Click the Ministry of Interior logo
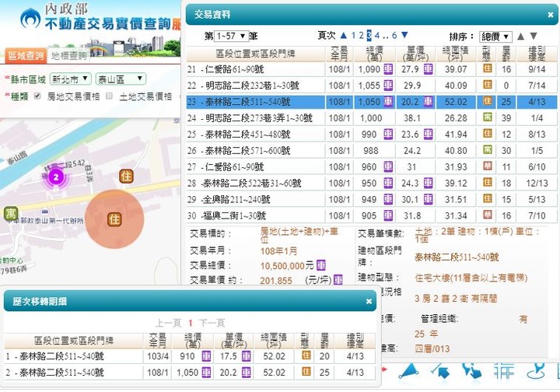 (x=30, y=18)
